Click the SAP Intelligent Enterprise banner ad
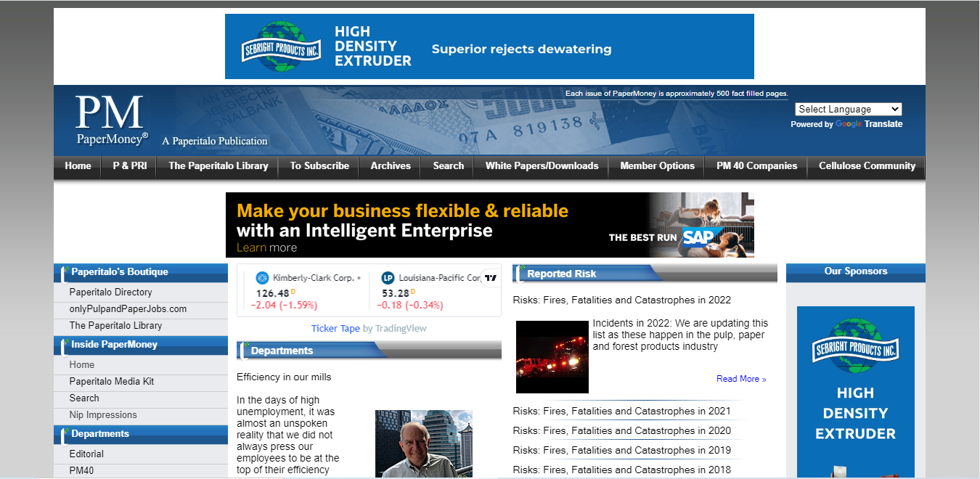 490,225
